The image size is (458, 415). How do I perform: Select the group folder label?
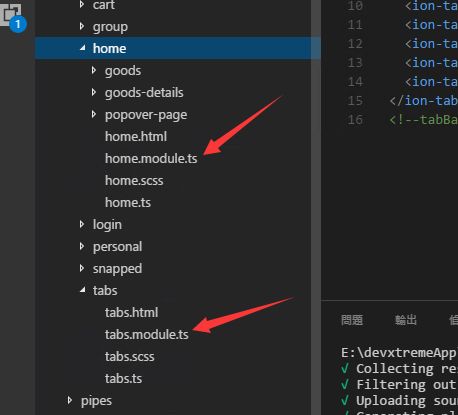110,27
